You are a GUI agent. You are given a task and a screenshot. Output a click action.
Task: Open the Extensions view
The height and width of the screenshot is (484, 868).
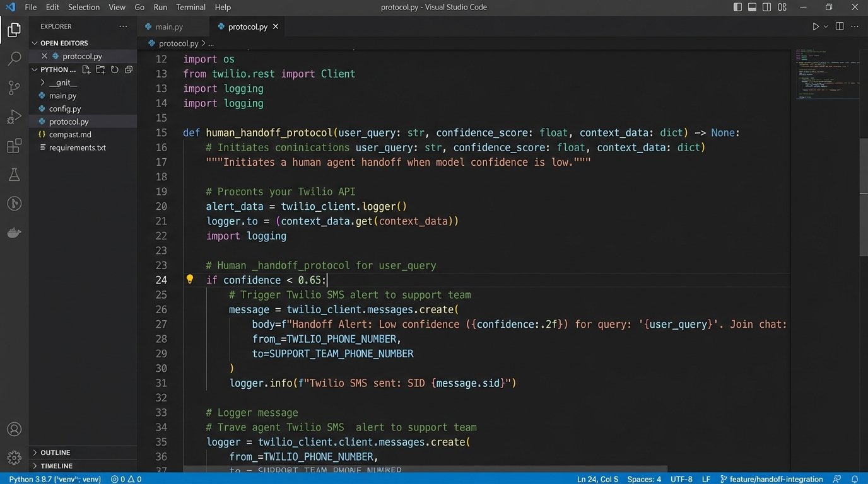[x=14, y=147]
